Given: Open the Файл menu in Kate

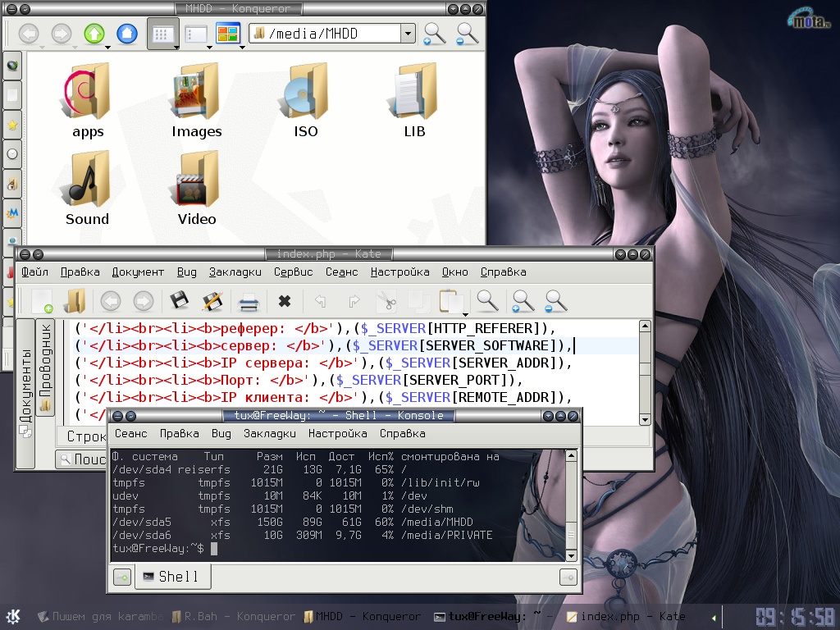Looking at the screenshot, I should coord(34,272).
